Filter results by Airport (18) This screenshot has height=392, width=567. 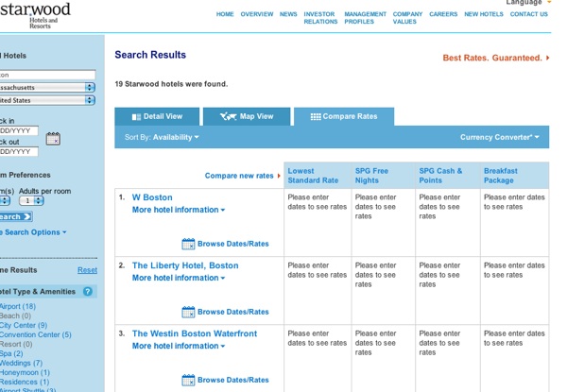18,306
